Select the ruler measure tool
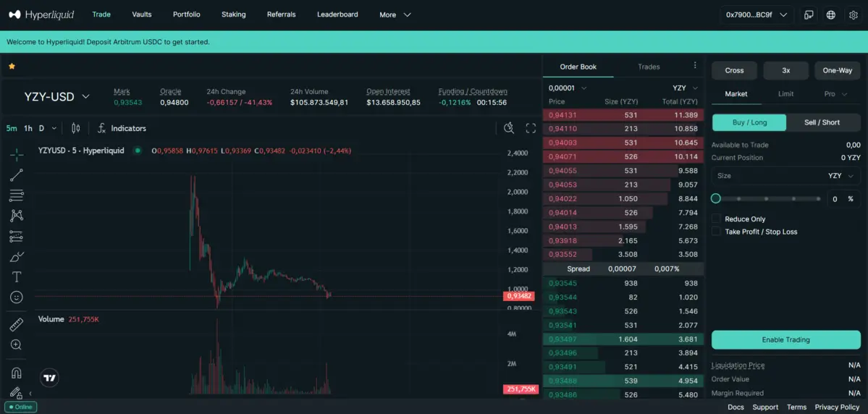 point(17,324)
